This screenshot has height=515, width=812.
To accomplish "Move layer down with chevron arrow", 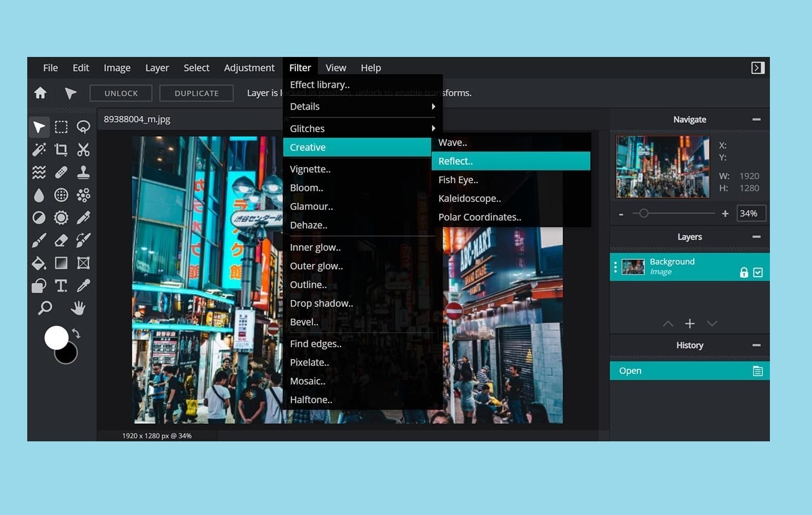I will (712, 324).
